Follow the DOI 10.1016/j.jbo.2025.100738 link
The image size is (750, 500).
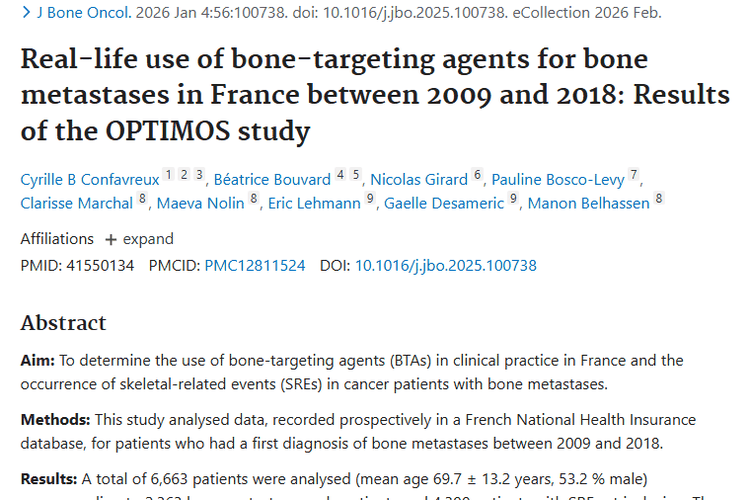pyautogui.click(x=446, y=266)
